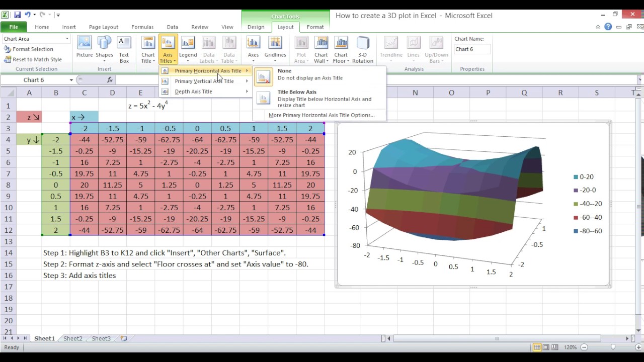Click the zoom out minus button

(x=584, y=347)
